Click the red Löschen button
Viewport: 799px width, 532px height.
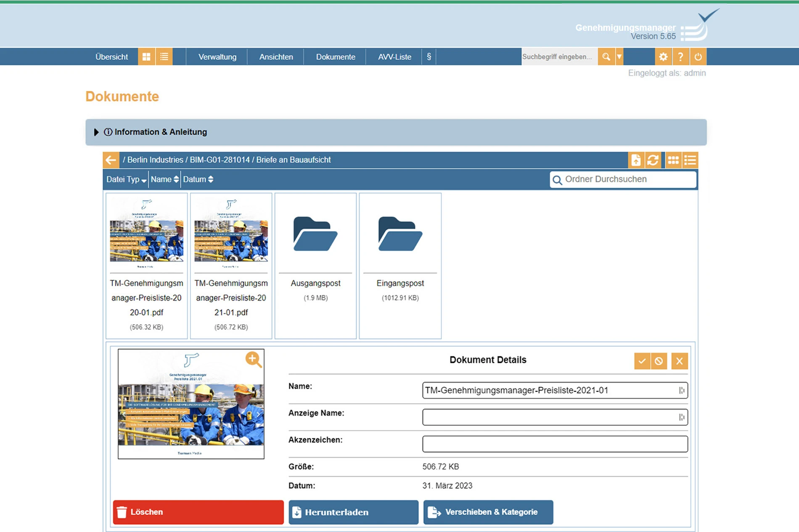(x=198, y=512)
